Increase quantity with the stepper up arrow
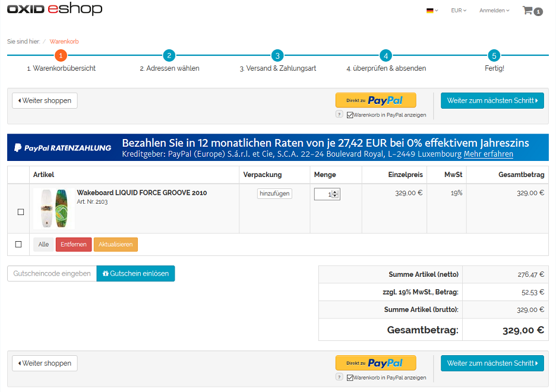This screenshot has width=556, height=392. click(x=335, y=192)
